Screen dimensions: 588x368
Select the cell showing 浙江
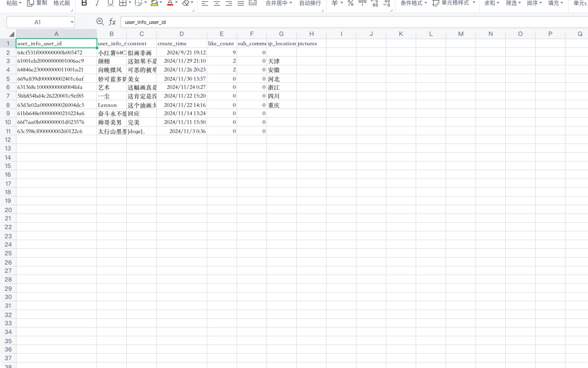[281, 87]
